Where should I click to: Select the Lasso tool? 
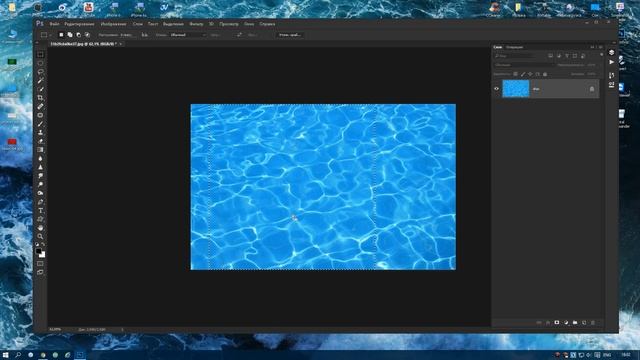[x=40, y=72]
